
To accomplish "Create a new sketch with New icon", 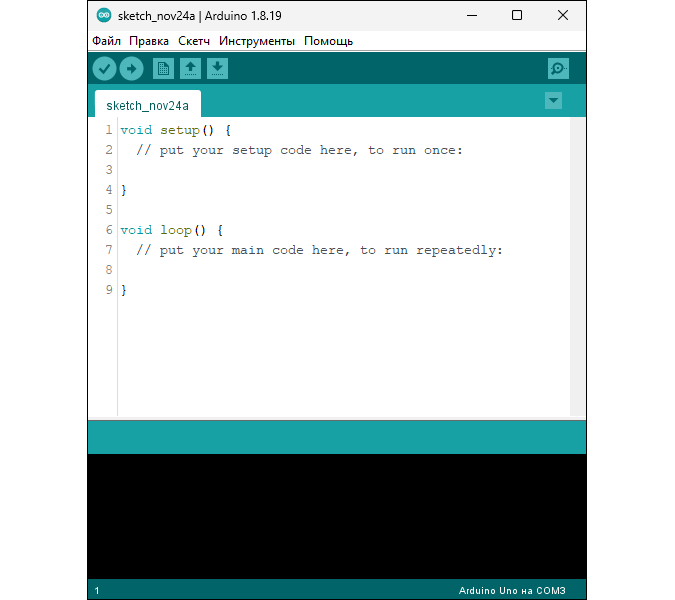I will 163,68.
